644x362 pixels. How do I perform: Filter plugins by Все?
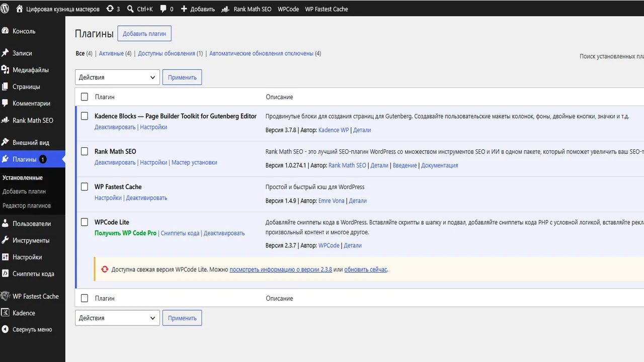(80, 53)
